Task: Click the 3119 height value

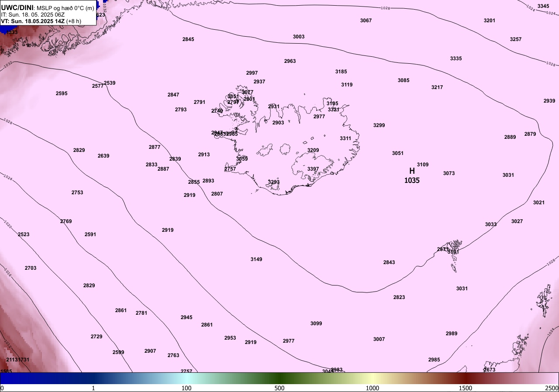Action: point(347,85)
